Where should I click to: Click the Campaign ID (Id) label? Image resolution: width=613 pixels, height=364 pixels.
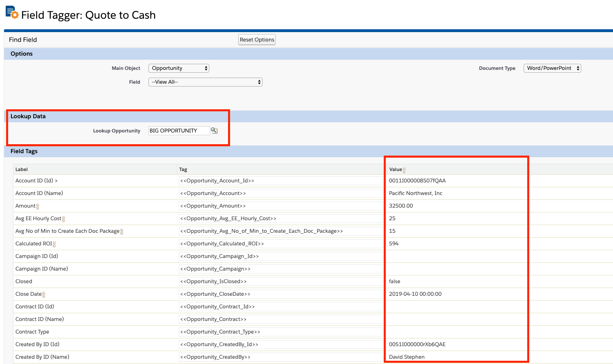(37, 256)
